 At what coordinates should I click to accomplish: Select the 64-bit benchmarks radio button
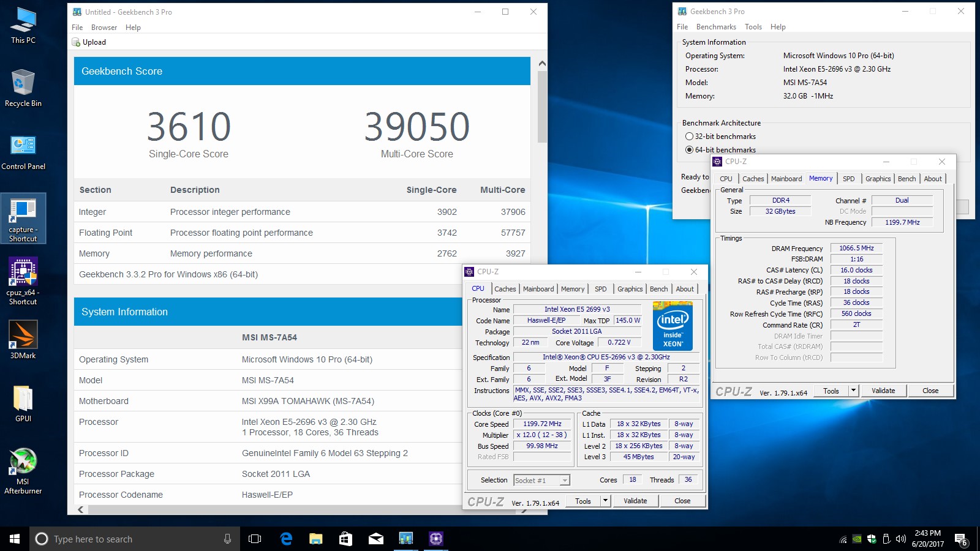coord(689,150)
